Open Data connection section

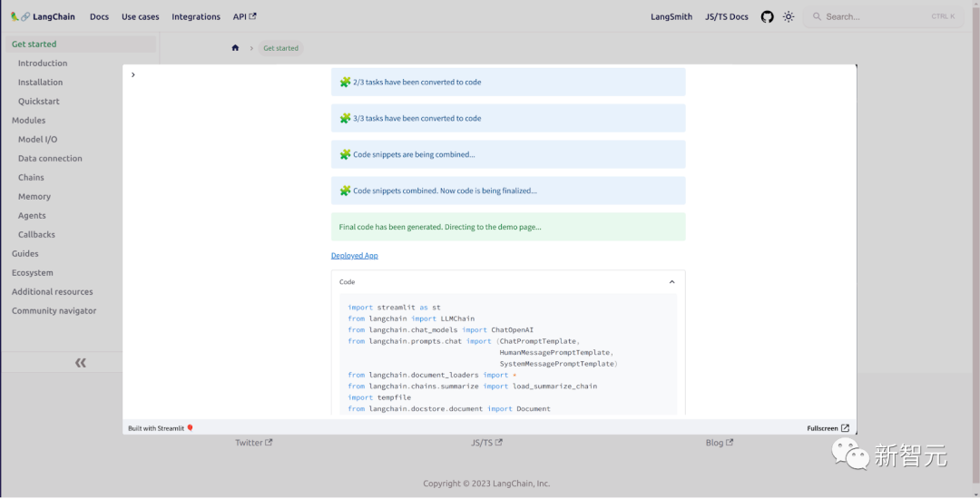tap(50, 159)
